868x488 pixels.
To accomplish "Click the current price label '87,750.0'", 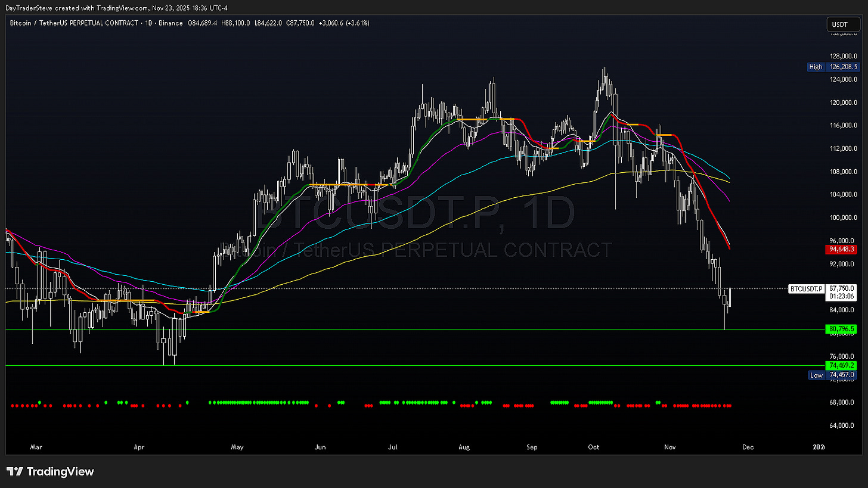I will [841, 288].
